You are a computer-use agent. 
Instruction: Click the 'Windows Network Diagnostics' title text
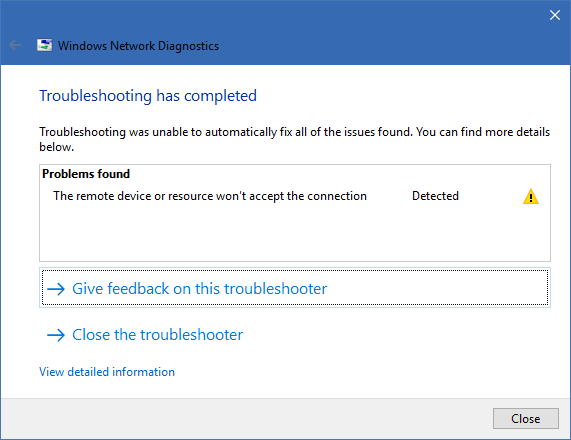(138, 46)
